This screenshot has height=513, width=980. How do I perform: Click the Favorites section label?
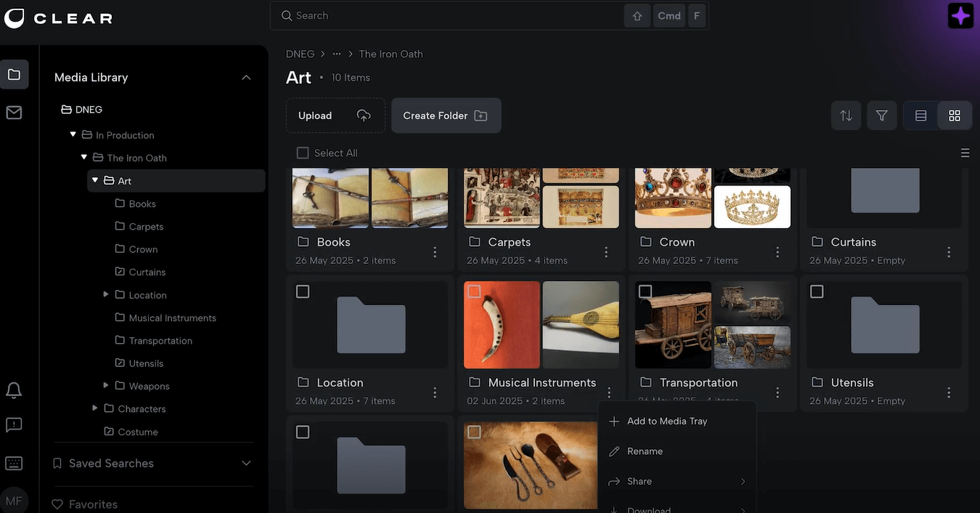pos(93,504)
